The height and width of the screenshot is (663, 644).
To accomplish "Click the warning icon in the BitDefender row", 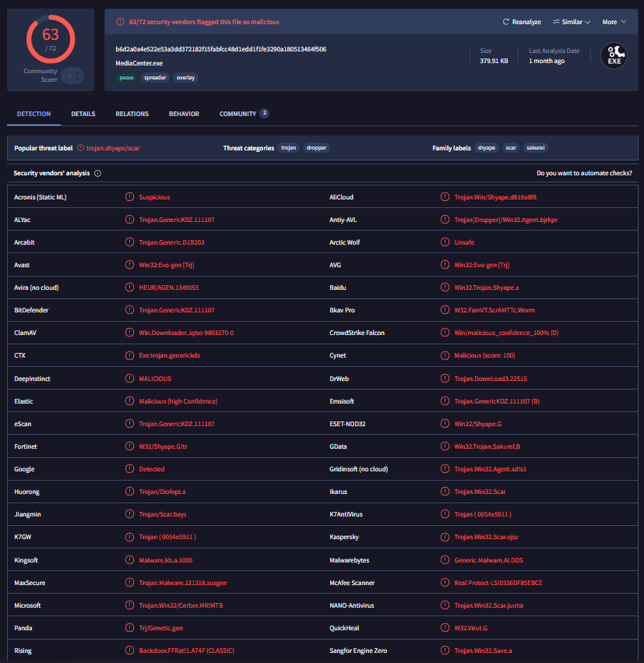I will [129, 310].
